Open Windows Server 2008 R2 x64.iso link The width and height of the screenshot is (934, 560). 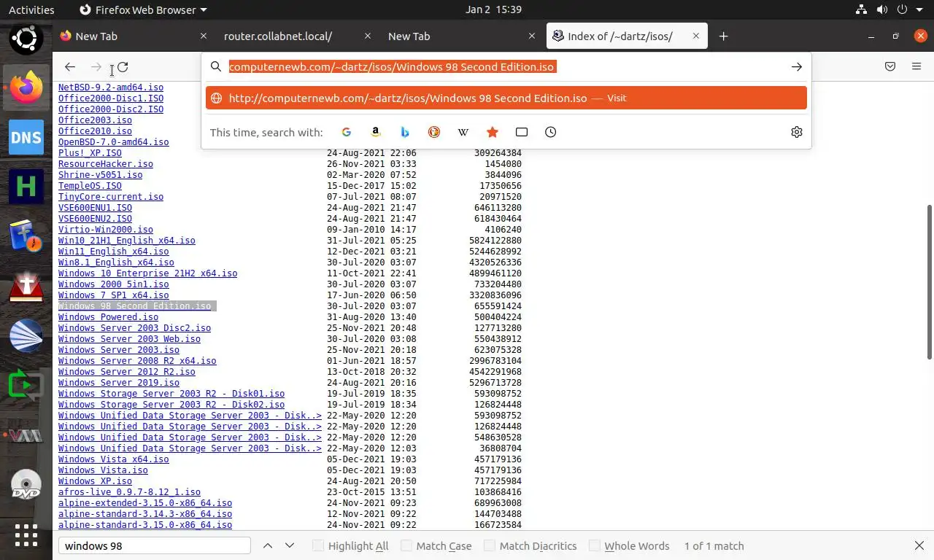coord(137,361)
